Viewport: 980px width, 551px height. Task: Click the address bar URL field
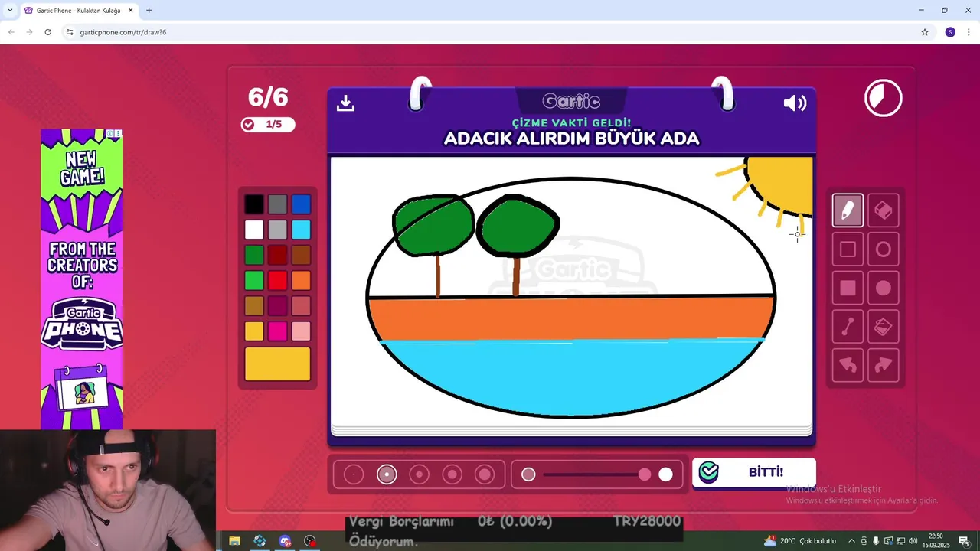pos(490,32)
